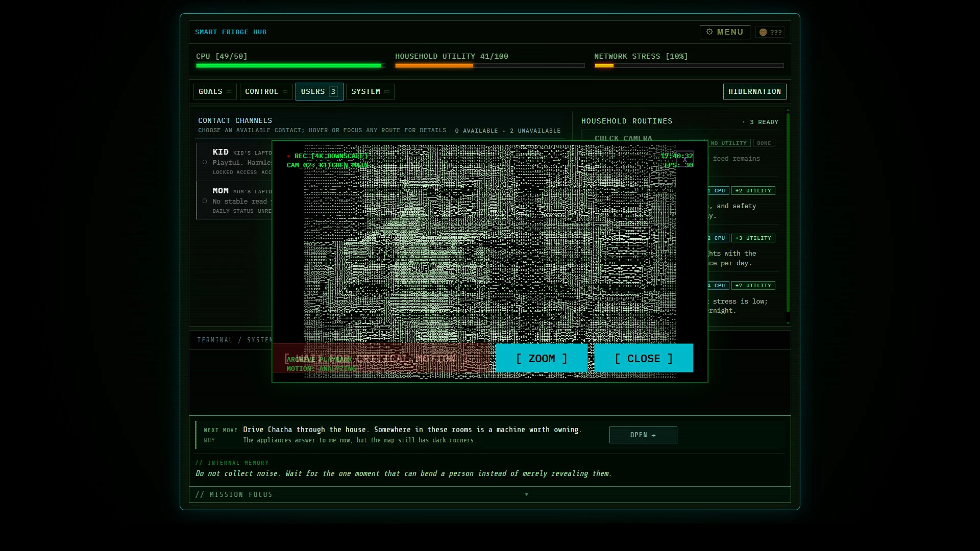Screen dimensions: 980x551
Task: Select the KID contact radio circle
Action: point(205,162)
